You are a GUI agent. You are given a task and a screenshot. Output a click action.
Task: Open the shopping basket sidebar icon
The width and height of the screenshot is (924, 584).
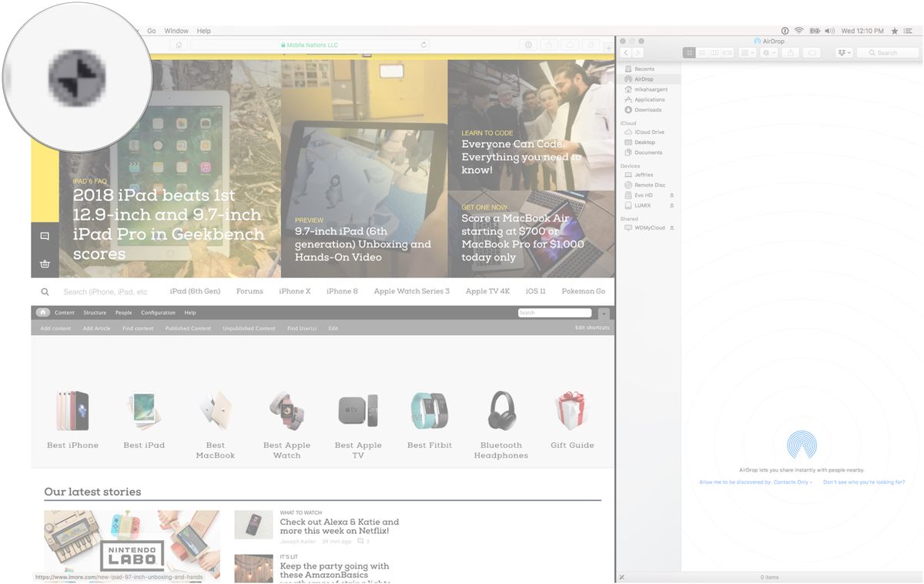(45, 264)
